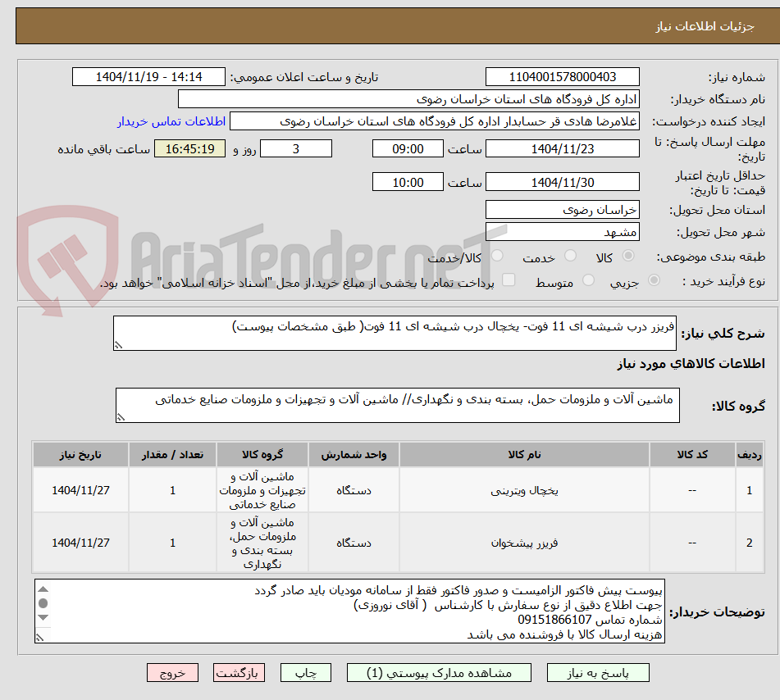
Task: Click item name 'یخچال ویترینی'
Action: pyautogui.click(x=524, y=491)
